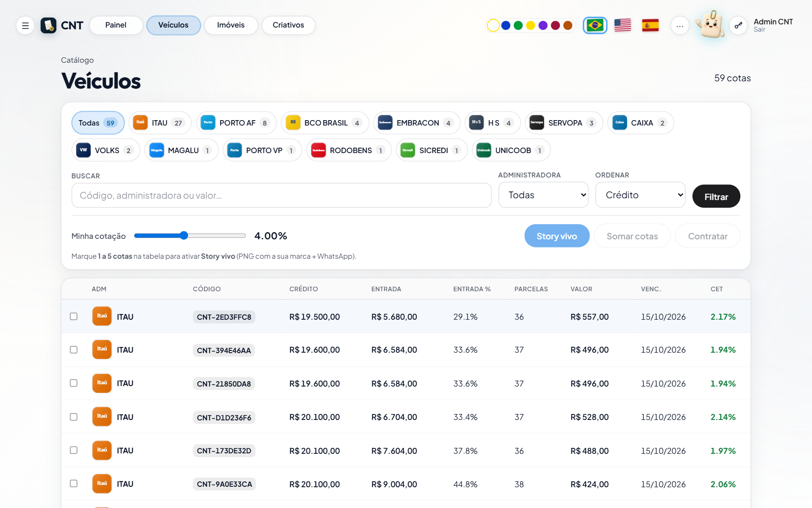Viewport: 812px width, 508px height.
Task: Filter by SICREDI logo chip
Action: click(432, 150)
